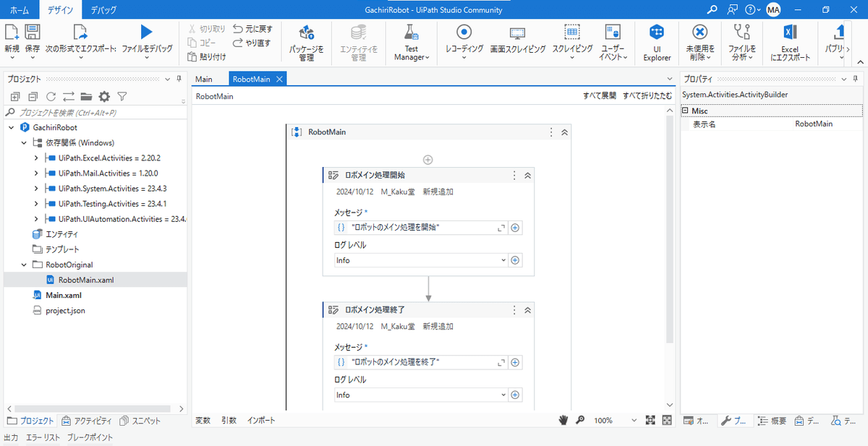Open the 100% zoom level dropdown
868x446 pixels.
tap(634, 420)
